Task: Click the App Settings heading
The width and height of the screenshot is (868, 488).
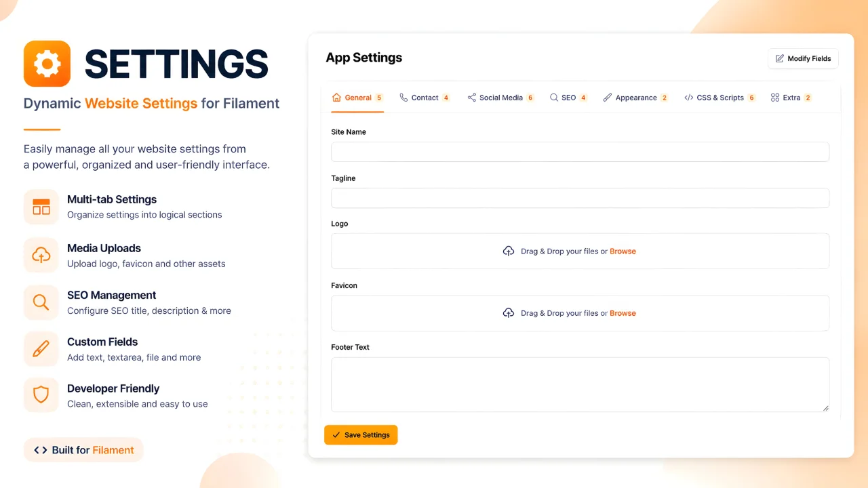Action: tap(364, 58)
